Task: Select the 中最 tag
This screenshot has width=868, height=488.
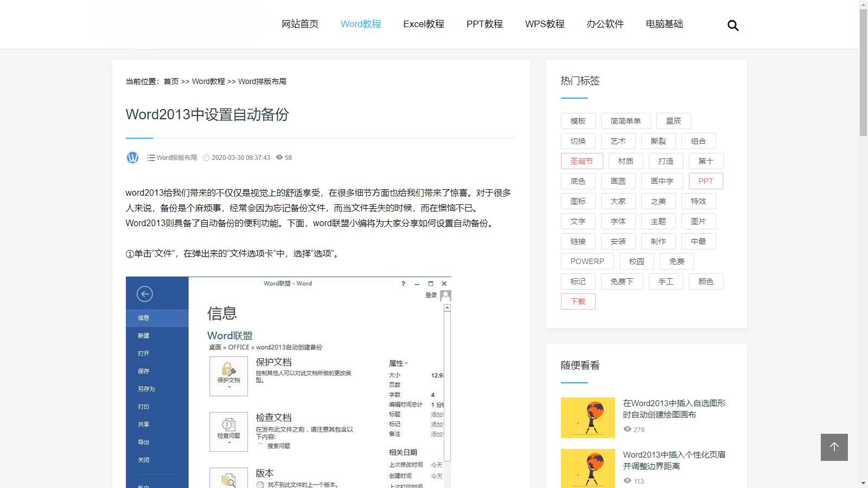Action: click(699, 241)
